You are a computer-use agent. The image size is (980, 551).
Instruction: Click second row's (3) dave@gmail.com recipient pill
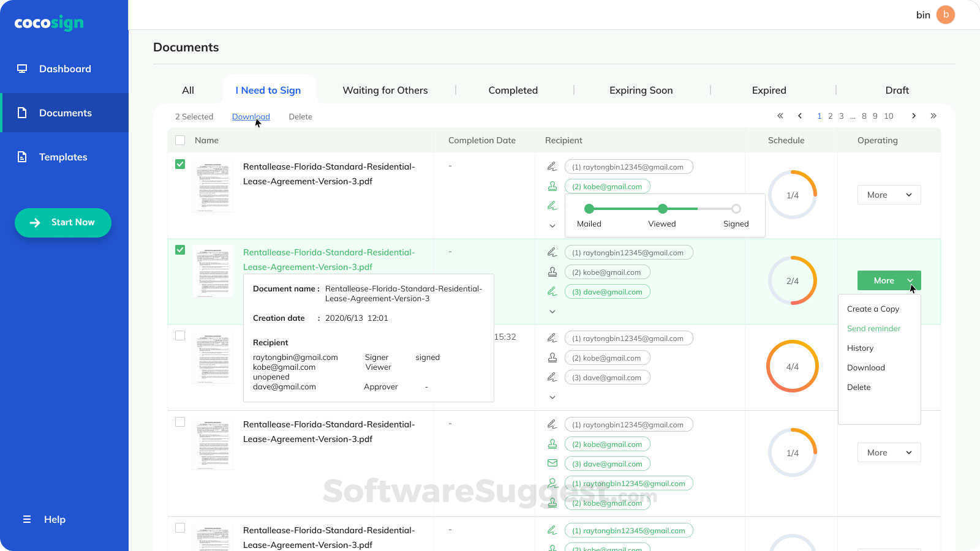pos(607,291)
